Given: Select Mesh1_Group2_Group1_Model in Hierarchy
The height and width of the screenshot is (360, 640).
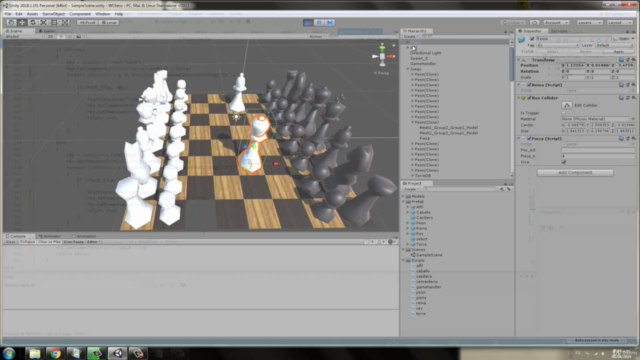Looking at the screenshot, I should (448, 127).
